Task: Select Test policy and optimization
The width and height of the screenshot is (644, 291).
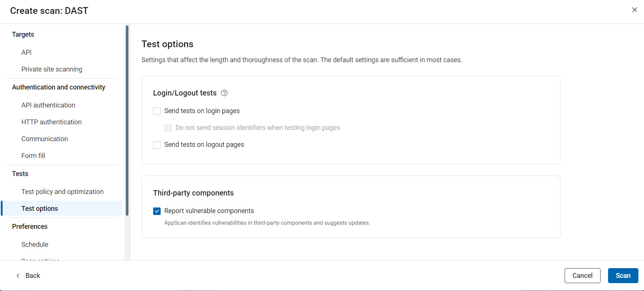Action: coord(62,192)
